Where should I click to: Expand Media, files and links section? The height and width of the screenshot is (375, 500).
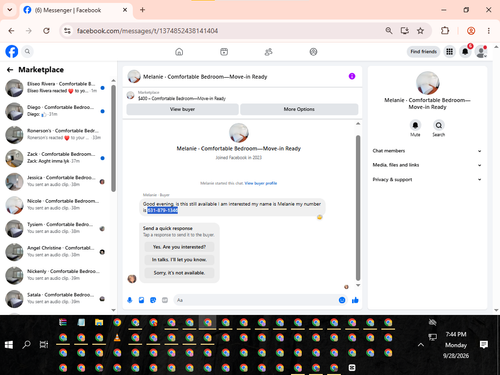coord(427,165)
